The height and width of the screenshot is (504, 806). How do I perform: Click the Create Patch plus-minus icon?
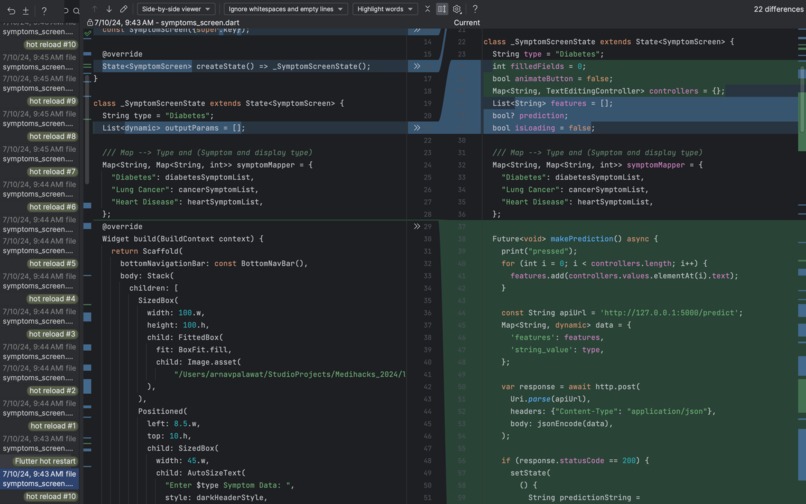25,10
